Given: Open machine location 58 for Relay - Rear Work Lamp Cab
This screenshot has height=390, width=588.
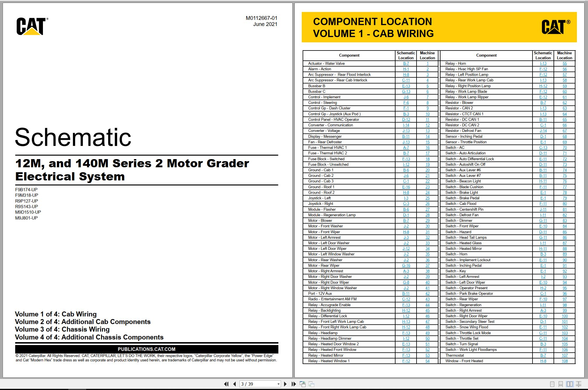Looking at the screenshot, I should (565, 80).
